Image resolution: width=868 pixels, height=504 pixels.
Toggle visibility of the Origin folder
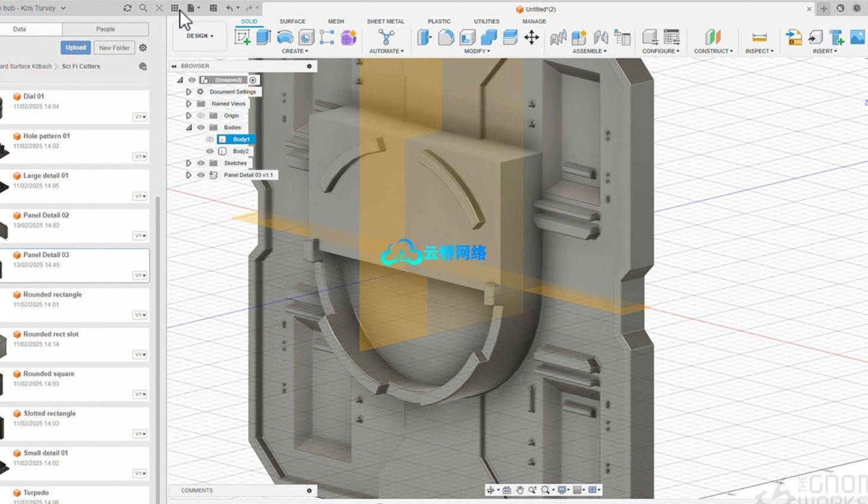(x=201, y=115)
